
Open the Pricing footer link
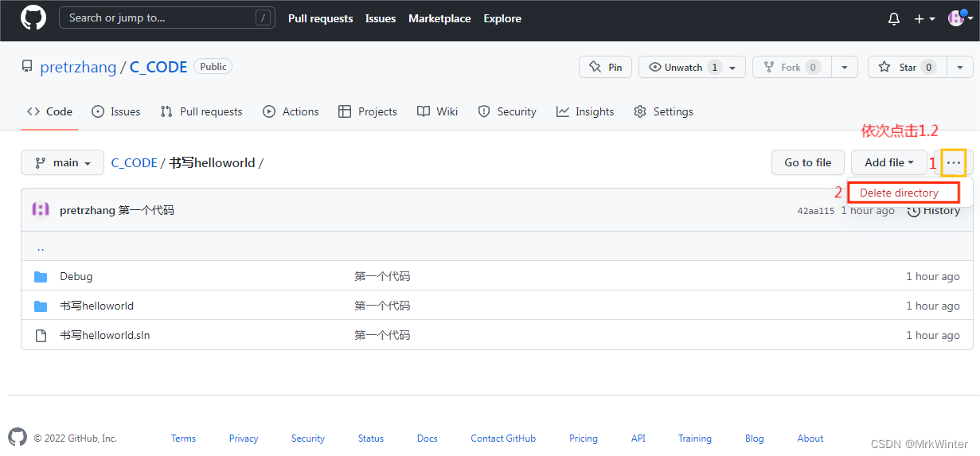pos(584,438)
